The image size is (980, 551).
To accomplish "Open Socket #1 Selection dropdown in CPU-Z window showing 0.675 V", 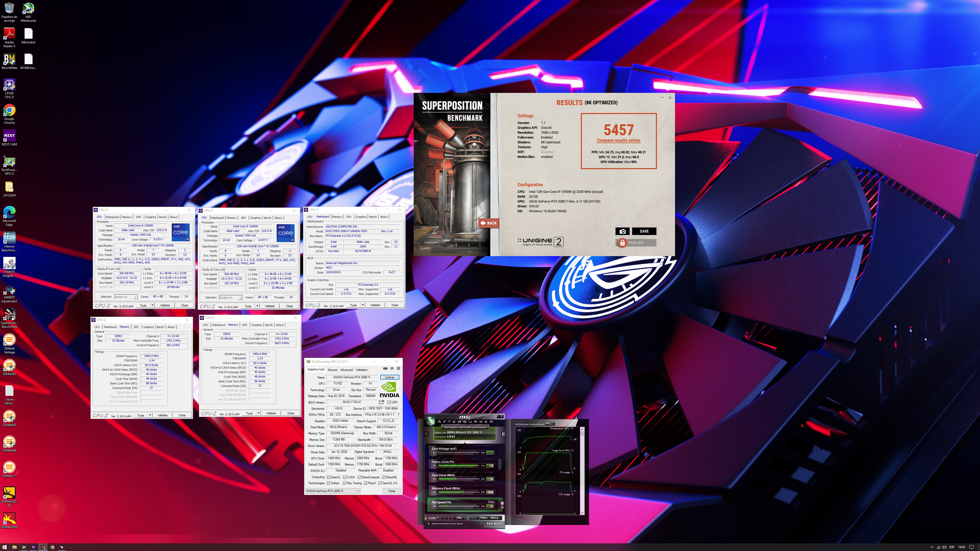I will tap(126, 297).
